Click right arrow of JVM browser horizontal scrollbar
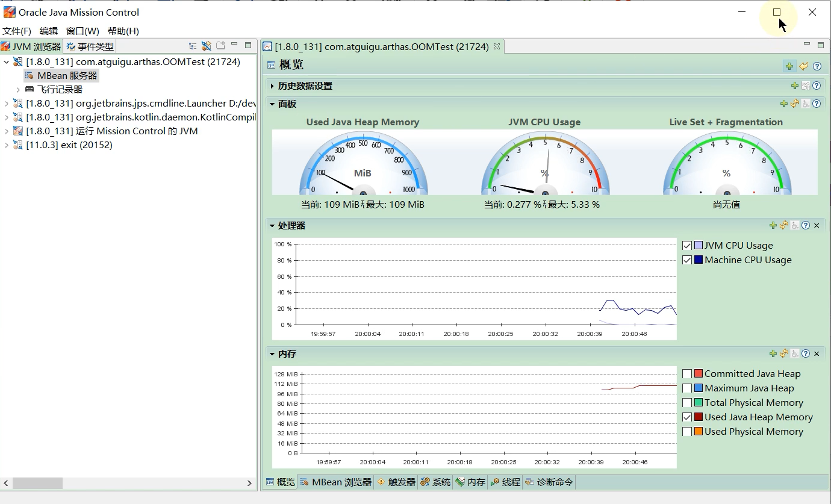Screen dimensions: 831x504 [249, 483]
